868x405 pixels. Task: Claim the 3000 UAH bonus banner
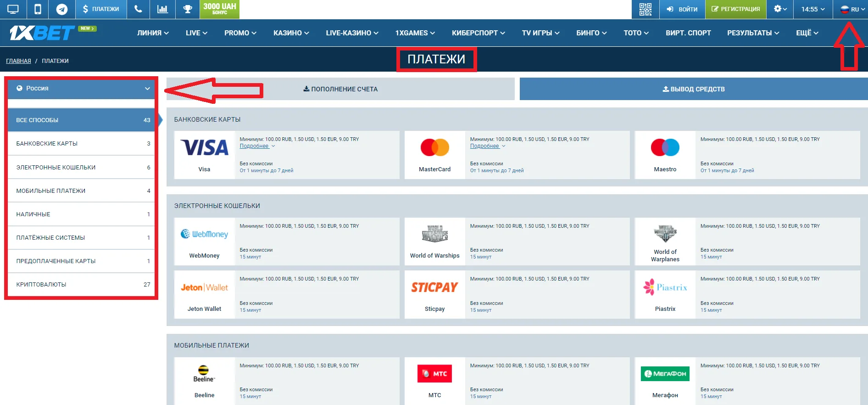220,9
